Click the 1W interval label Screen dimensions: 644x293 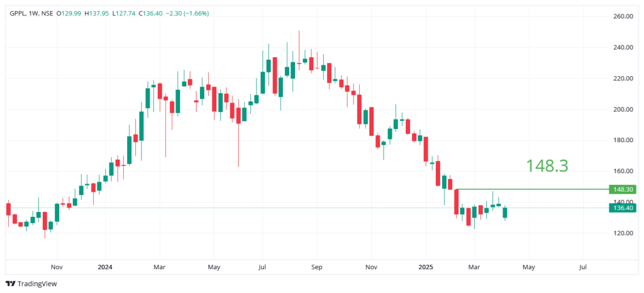pos(34,13)
